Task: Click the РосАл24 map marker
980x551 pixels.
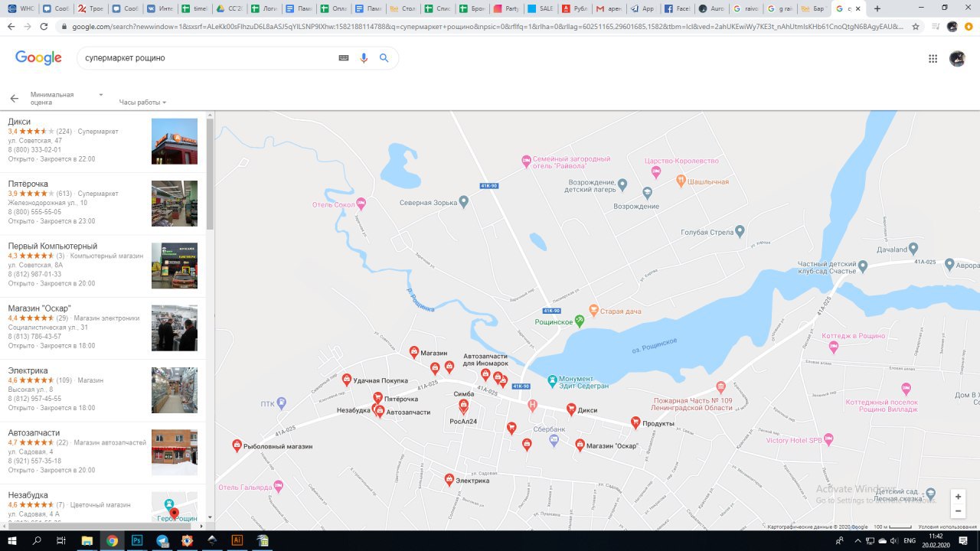Action: point(463,406)
